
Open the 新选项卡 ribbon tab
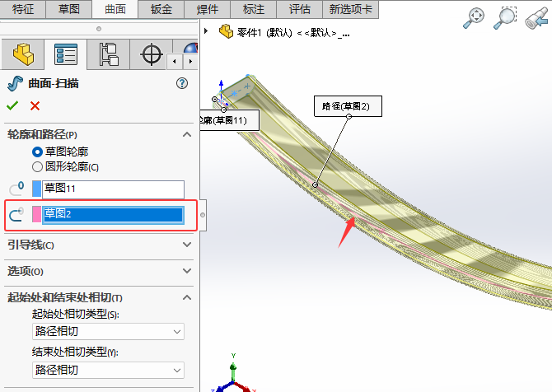click(x=351, y=9)
